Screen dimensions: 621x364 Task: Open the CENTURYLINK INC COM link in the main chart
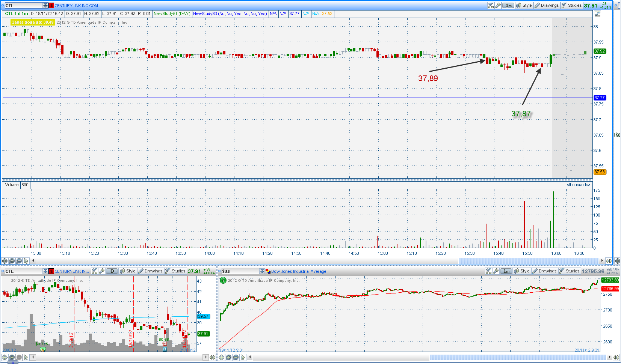point(76,6)
